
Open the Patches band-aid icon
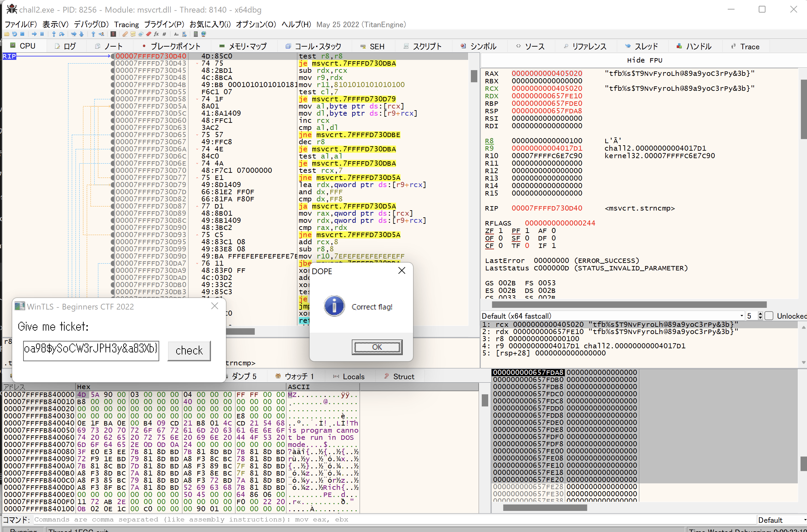125,34
